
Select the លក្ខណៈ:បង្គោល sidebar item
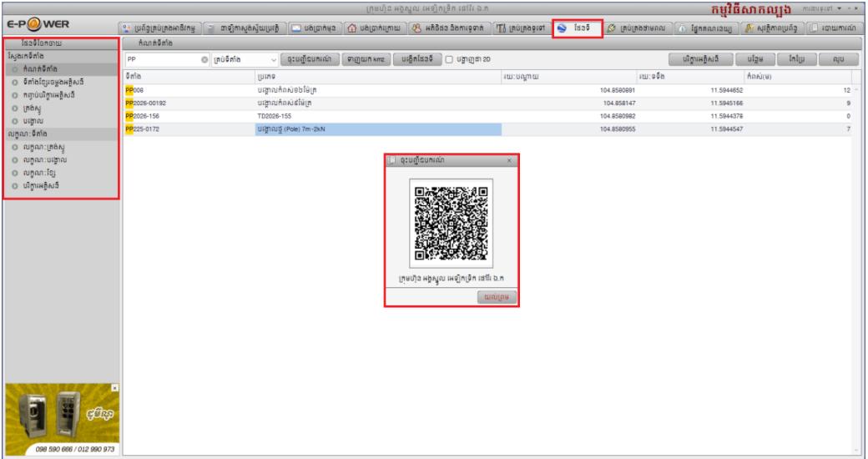[x=62, y=160]
